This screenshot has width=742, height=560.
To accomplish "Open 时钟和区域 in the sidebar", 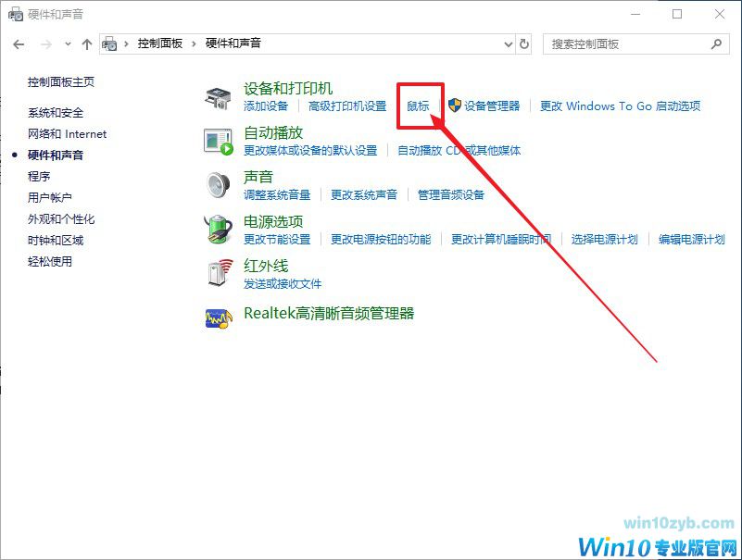I will (56, 241).
